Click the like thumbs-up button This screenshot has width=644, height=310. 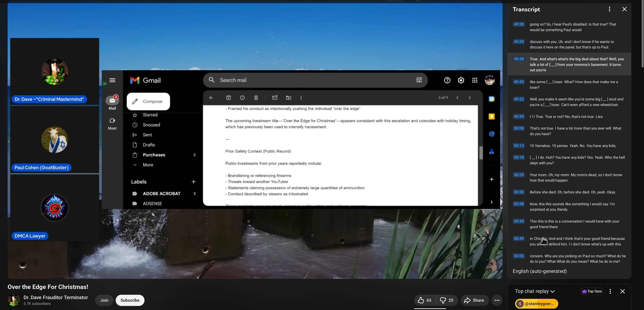[x=424, y=300]
